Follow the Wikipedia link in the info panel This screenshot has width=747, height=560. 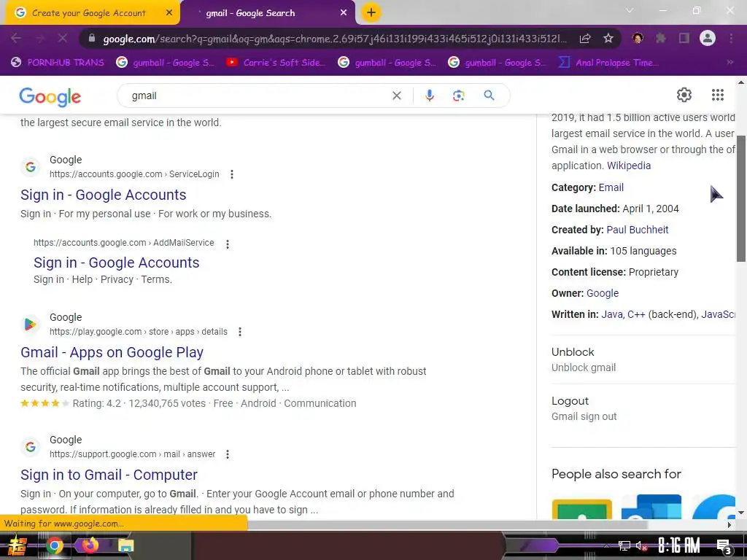tap(628, 166)
